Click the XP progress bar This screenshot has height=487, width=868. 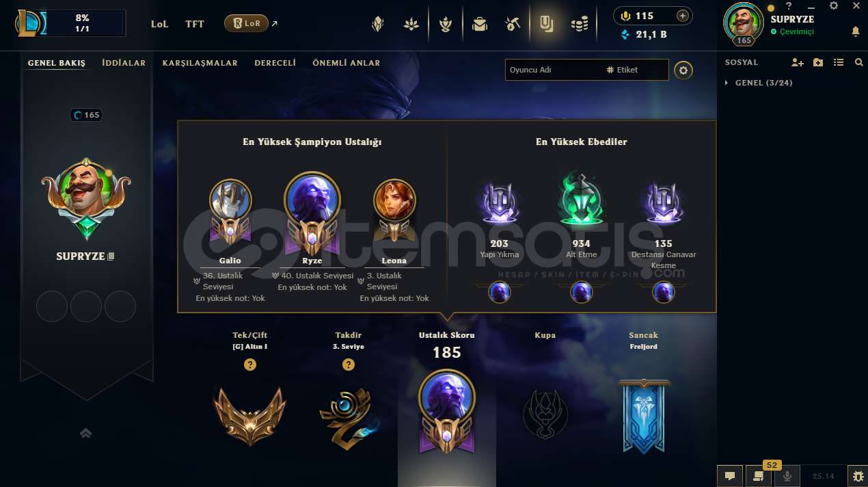click(82, 23)
